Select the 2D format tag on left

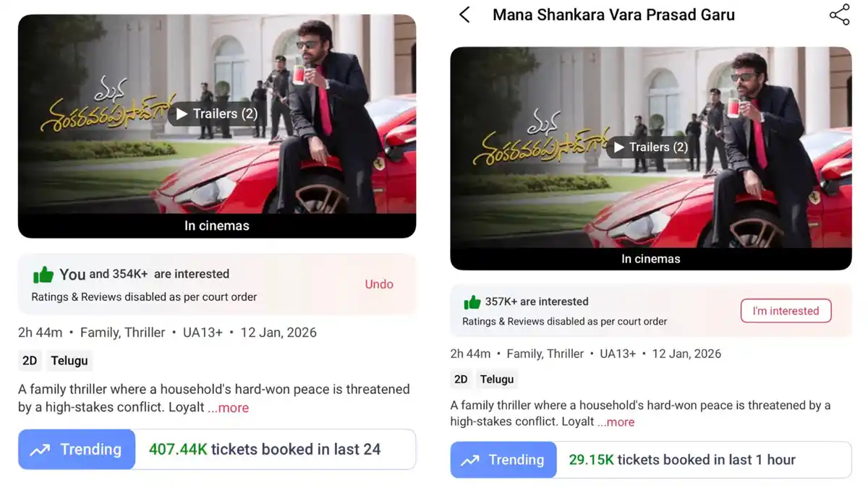click(30, 360)
